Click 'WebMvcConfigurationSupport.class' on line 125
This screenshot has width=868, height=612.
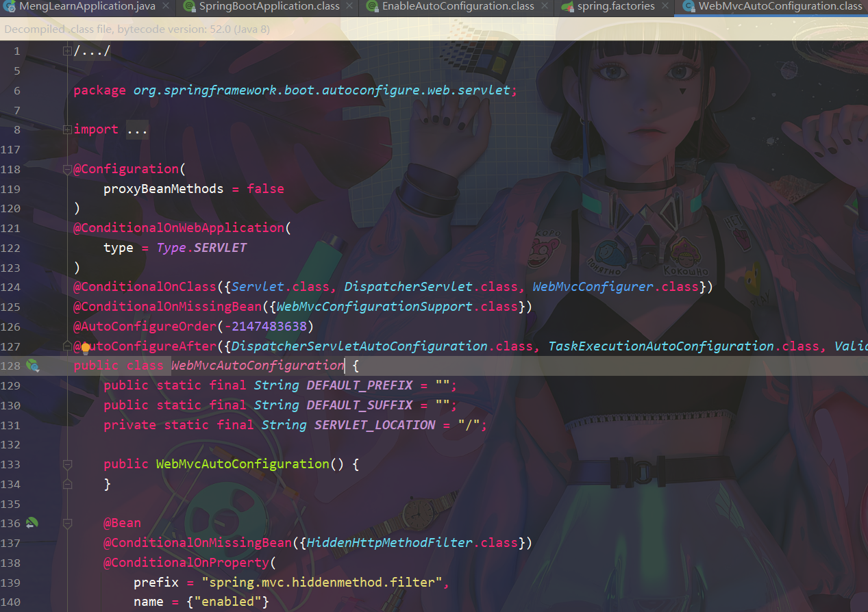coord(397,307)
